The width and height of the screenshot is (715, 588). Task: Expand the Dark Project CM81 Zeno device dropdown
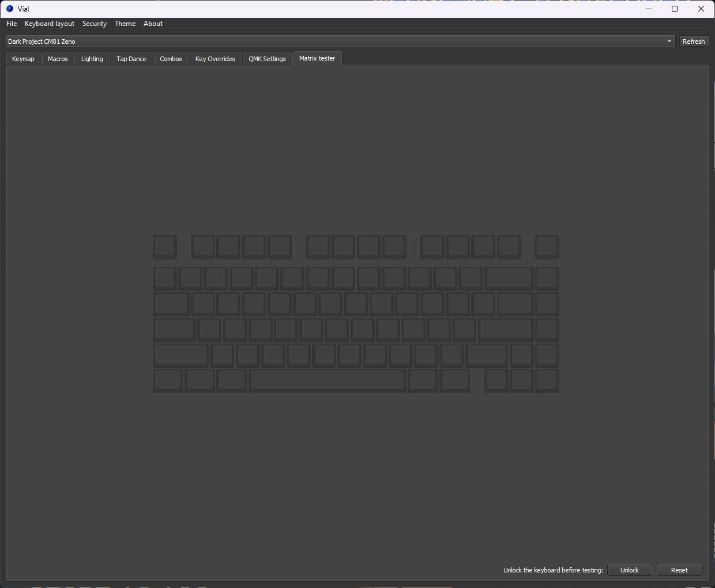click(340, 42)
